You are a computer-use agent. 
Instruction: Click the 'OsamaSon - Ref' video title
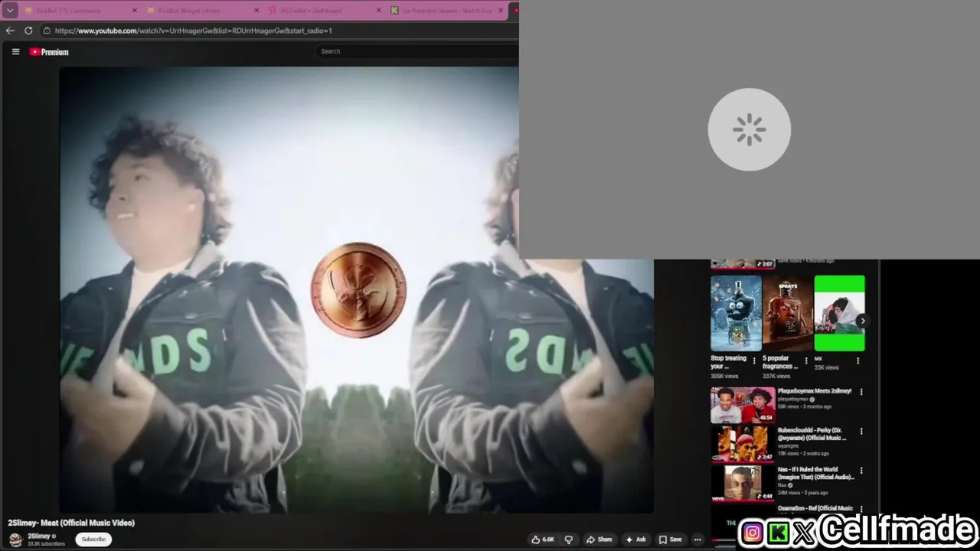click(815, 508)
